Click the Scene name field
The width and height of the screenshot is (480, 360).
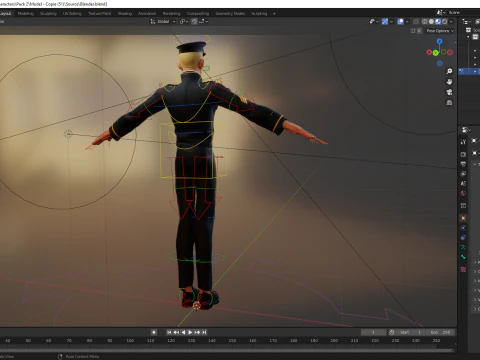coord(463,12)
